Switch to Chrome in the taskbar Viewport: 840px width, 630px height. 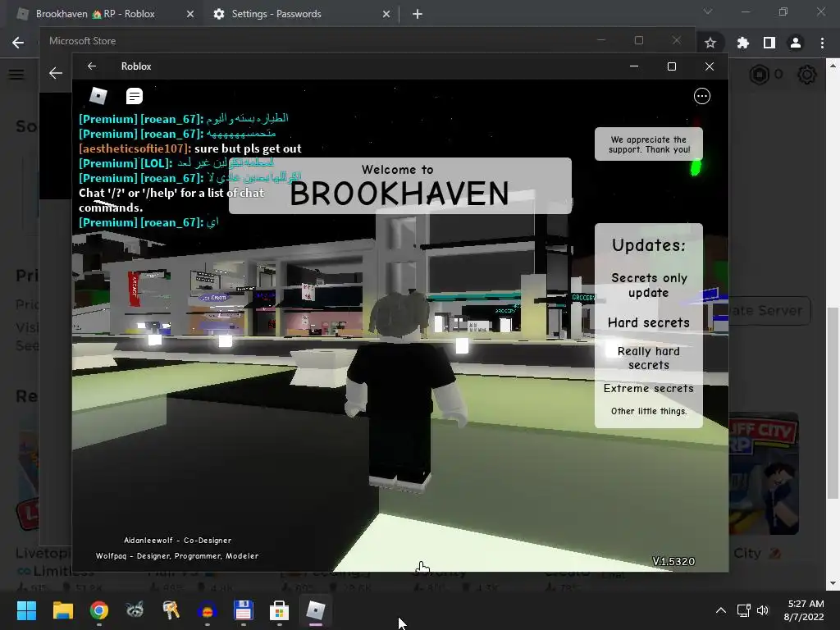tap(99, 610)
